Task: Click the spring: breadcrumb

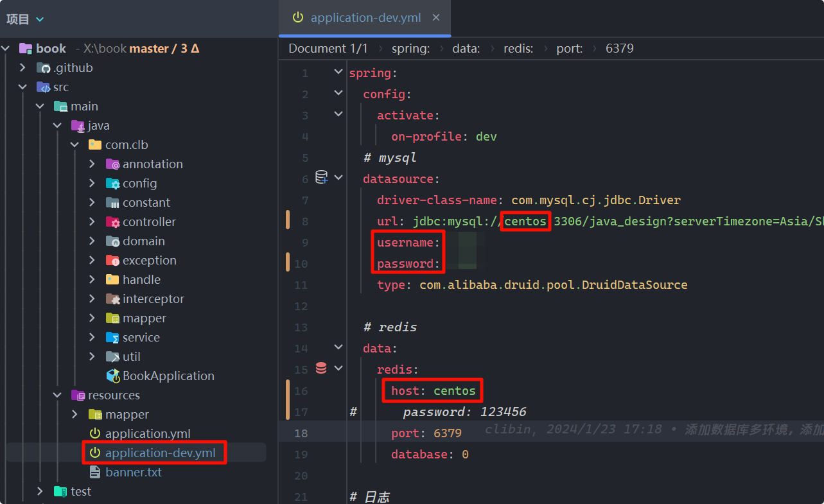Action: (x=411, y=48)
